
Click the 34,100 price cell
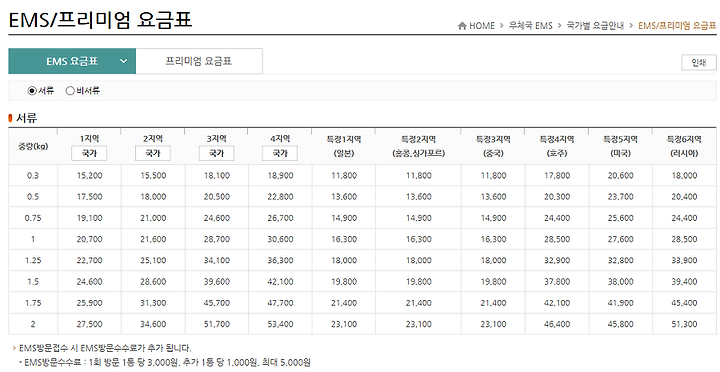(217, 260)
